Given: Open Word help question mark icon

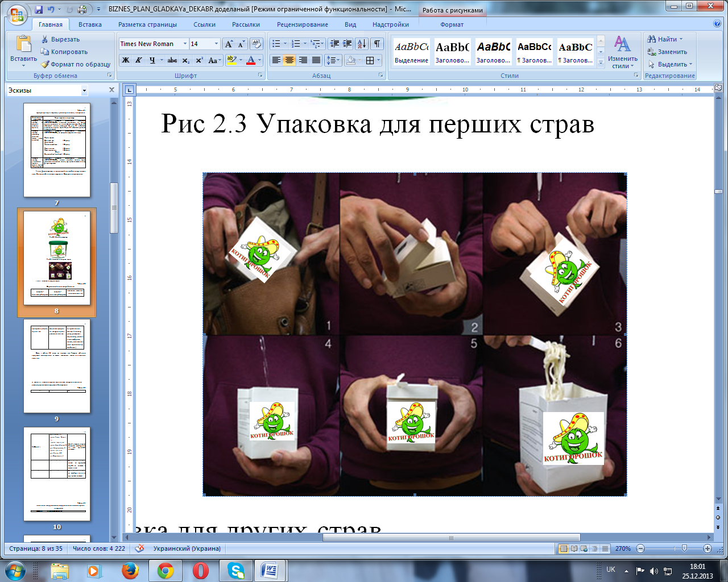Looking at the screenshot, I should [717, 24].
